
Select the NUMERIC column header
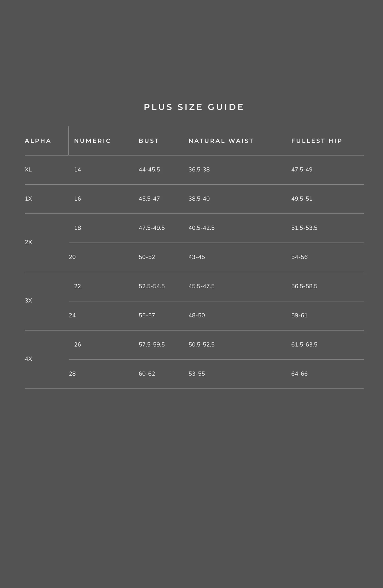92,141
